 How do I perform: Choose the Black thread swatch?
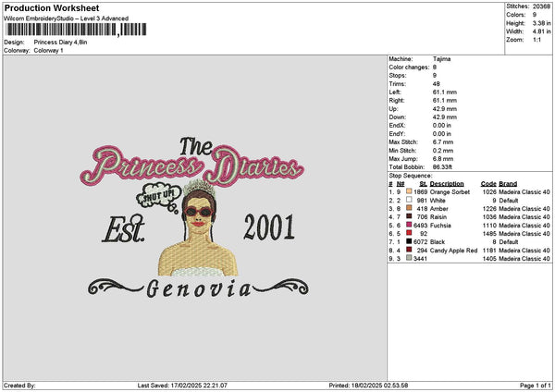point(408,241)
